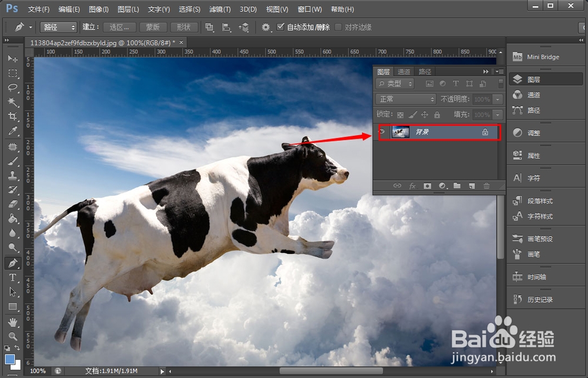Screen dimensions: 588x378
Task: Toggle lock all padlock icon
Action: [x=437, y=115]
